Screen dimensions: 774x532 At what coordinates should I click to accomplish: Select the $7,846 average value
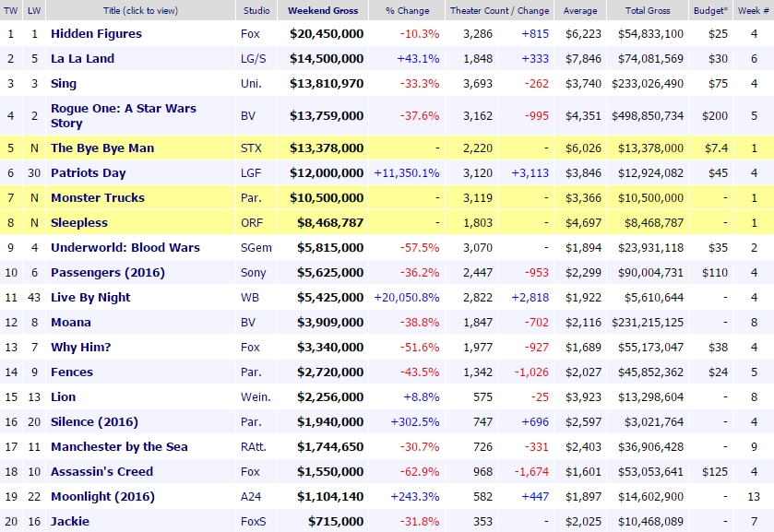[583, 58]
